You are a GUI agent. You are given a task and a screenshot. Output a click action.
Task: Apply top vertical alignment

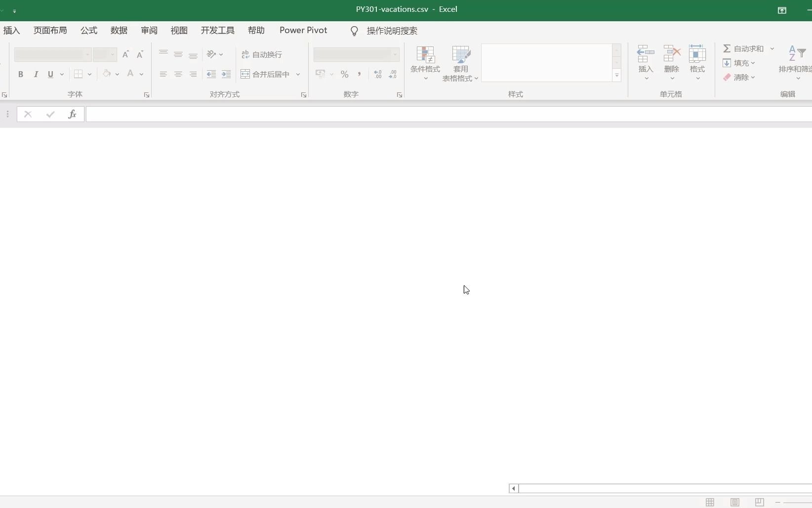(163, 54)
